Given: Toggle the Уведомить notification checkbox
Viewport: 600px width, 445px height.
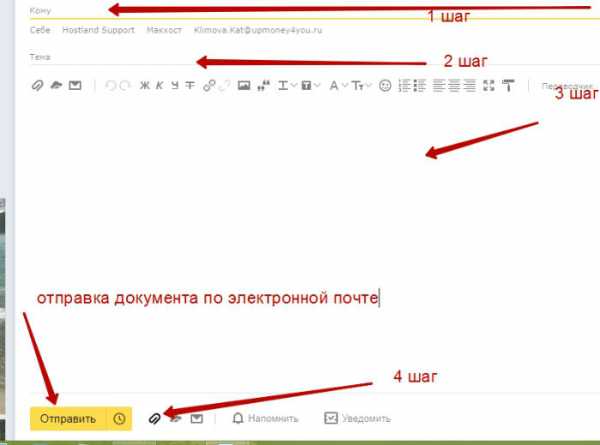Looking at the screenshot, I should pos(357,418).
